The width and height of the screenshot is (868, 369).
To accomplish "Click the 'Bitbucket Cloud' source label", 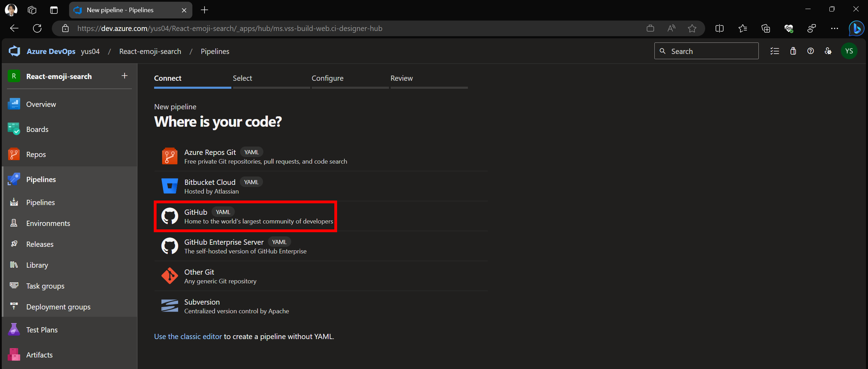I will 210,182.
